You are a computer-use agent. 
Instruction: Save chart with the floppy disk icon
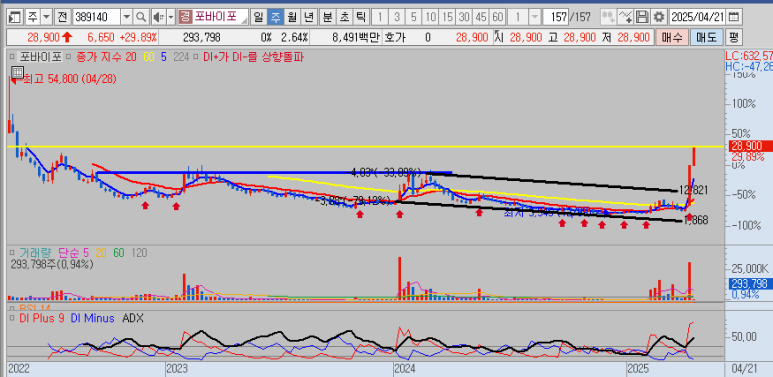[642, 18]
